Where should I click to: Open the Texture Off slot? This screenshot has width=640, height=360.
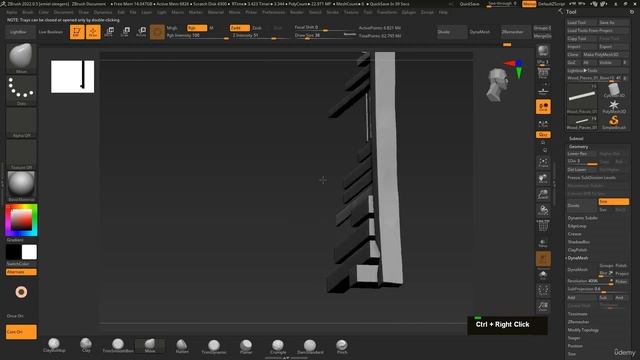(21, 155)
